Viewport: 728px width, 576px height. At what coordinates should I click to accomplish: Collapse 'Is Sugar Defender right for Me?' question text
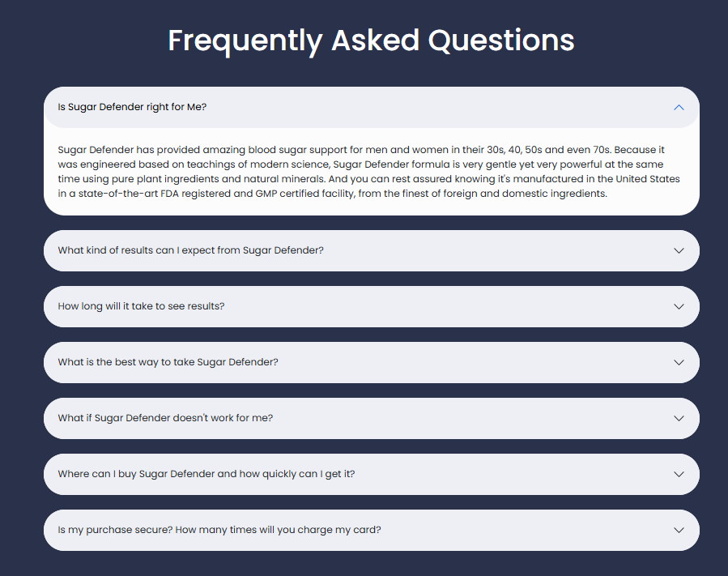tap(132, 107)
